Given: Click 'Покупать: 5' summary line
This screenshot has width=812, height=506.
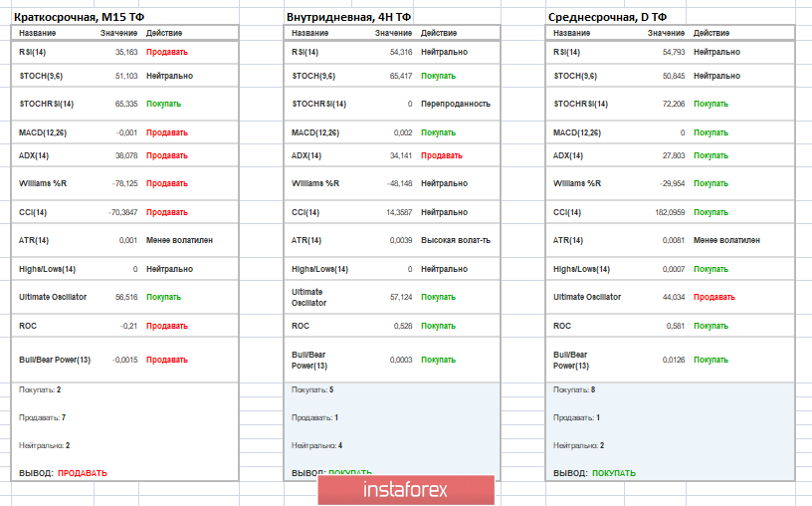Looking at the screenshot, I should point(312,389).
